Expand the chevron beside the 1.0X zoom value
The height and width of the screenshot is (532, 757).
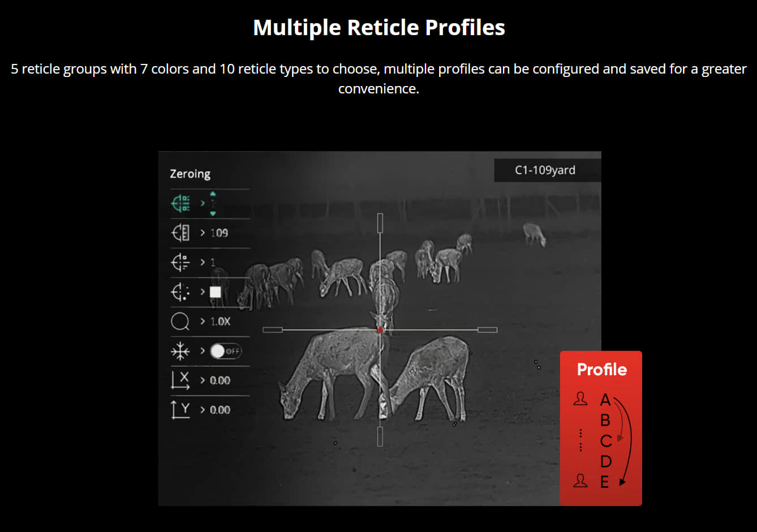(203, 321)
